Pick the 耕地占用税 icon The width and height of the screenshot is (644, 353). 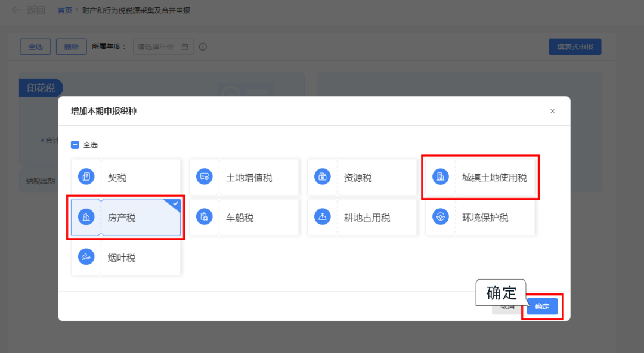coord(323,216)
